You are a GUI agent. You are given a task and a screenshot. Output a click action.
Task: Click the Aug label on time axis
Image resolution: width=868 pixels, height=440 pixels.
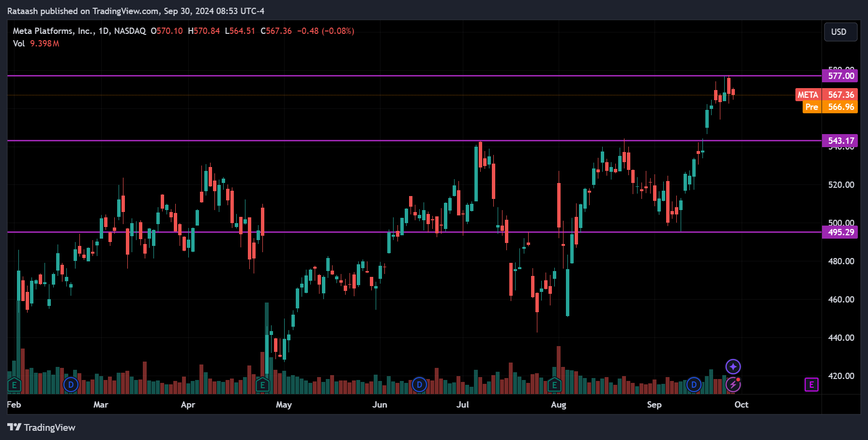[558, 405]
